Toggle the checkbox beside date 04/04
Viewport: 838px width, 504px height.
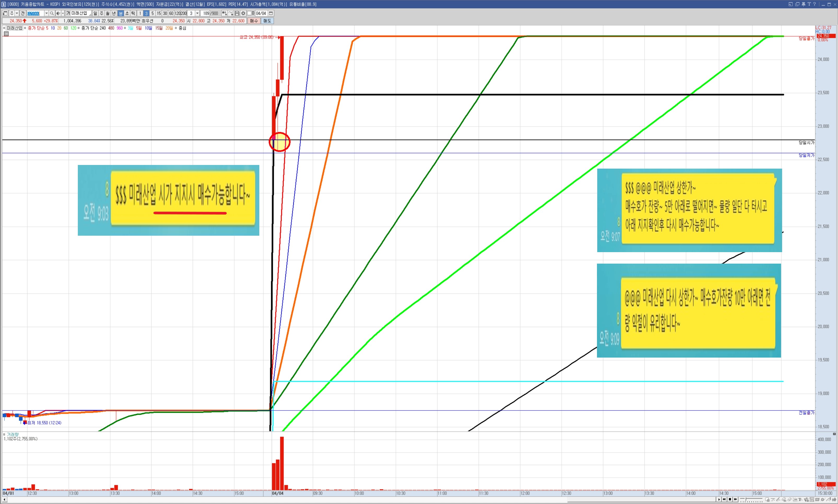(249, 13)
